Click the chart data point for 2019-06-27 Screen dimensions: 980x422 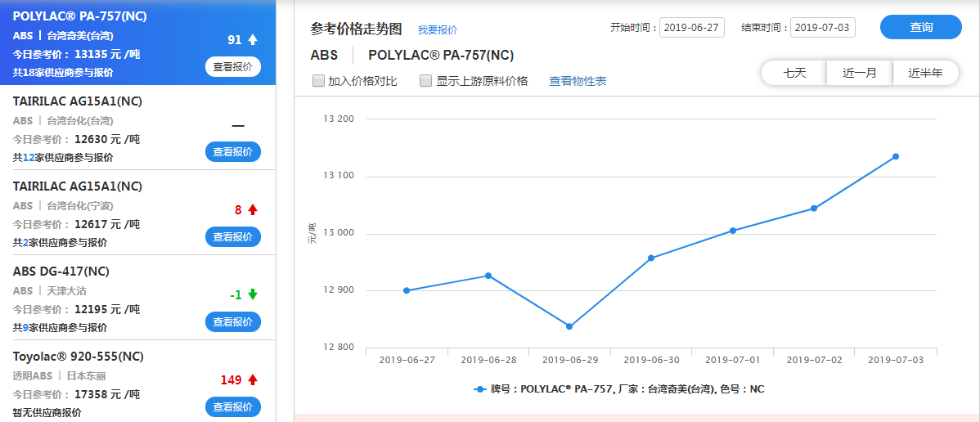point(407,290)
